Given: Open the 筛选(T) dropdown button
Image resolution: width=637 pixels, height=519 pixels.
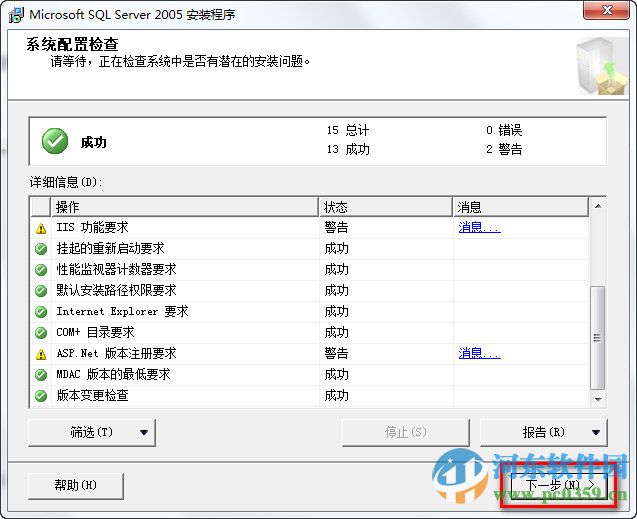Looking at the screenshot, I should [92, 432].
